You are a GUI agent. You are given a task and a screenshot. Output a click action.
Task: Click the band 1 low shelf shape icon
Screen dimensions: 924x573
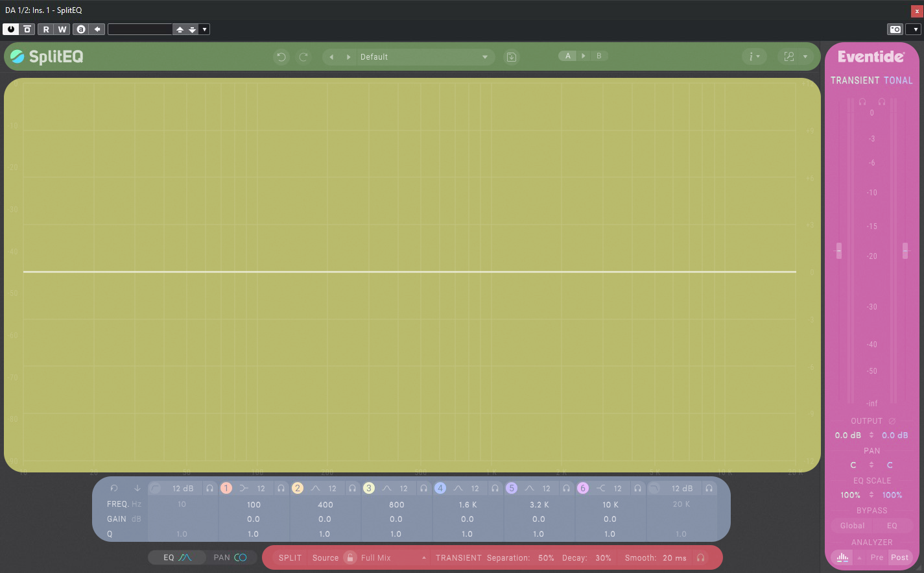(x=244, y=488)
